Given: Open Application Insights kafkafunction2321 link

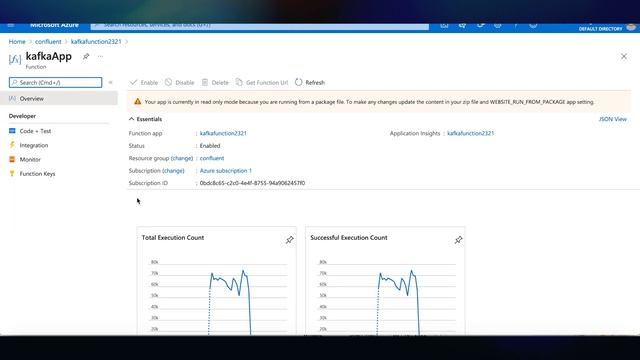Looking at the screenshot, I should pyautogui.click(x=470, y=133).
